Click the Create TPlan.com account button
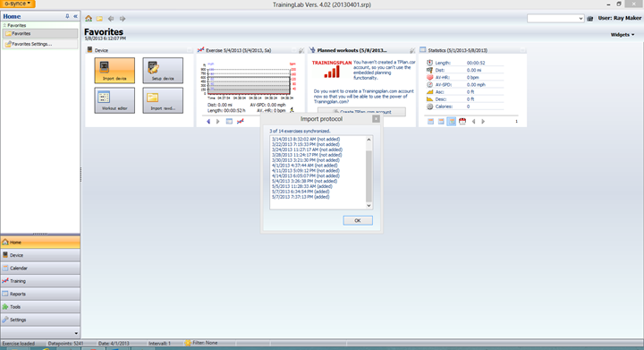Screen dimensions: 644x350 tap(361, 111)
